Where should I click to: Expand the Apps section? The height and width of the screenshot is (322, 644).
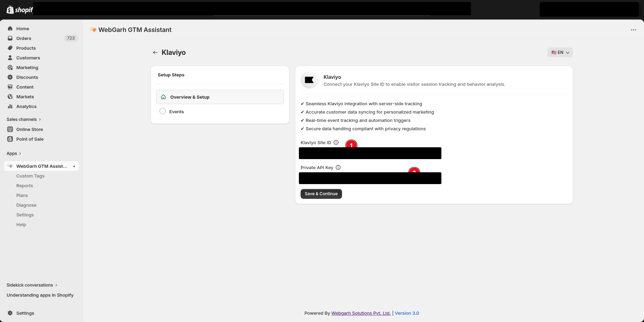pos(14,153)
